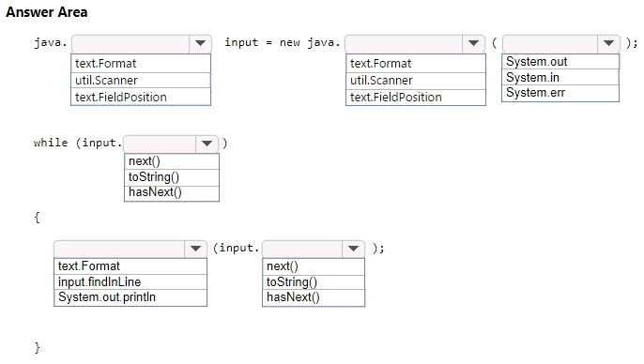The image size is (644, 364).
Task: Select System.in option
Action: click(x=560, y=77)
